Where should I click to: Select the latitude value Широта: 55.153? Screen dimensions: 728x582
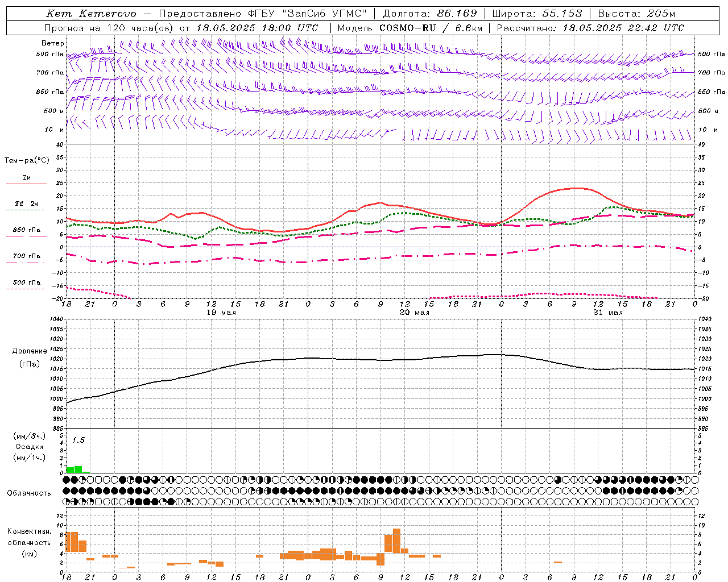click(537, 14)
